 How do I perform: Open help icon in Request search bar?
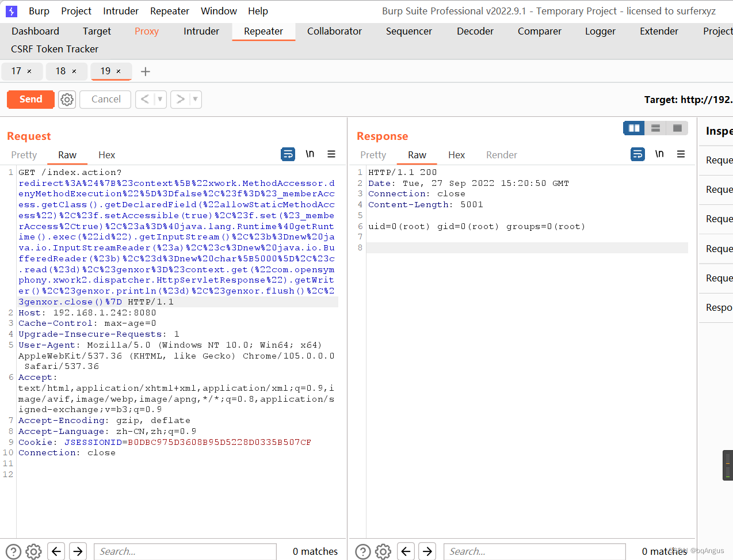[x=13, y=551]
